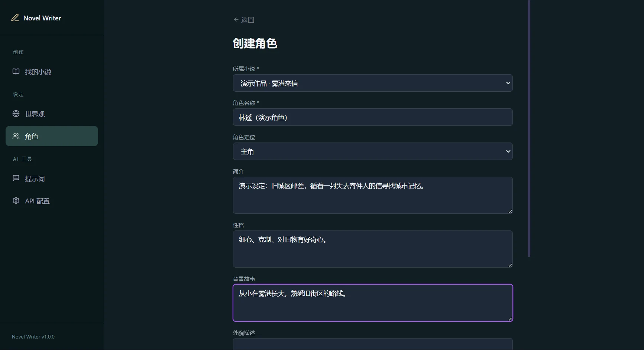Viewport: 644px width, 350px height.
Task: Click the resize handle of 背景故事 text area
Action: [x=510, y=319]
